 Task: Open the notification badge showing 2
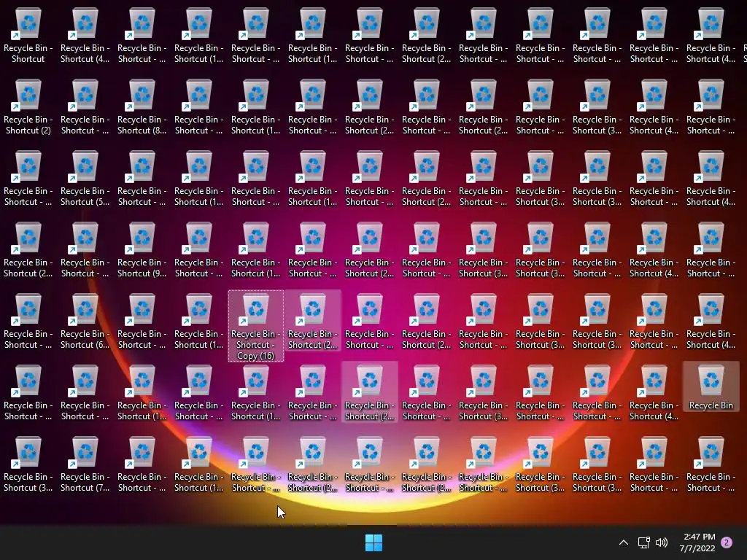pos(727,542)
